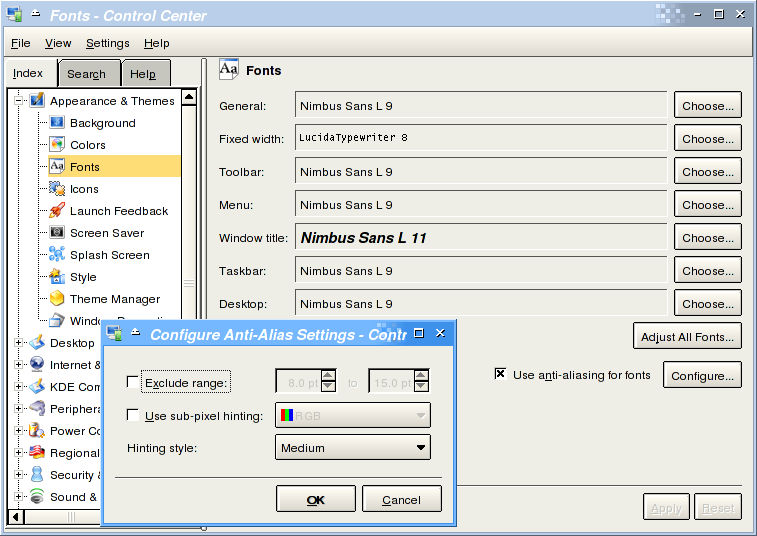Viewport: 757px width, 536px height.
Task: Click the Icons category icon
Action: [57, 189]
